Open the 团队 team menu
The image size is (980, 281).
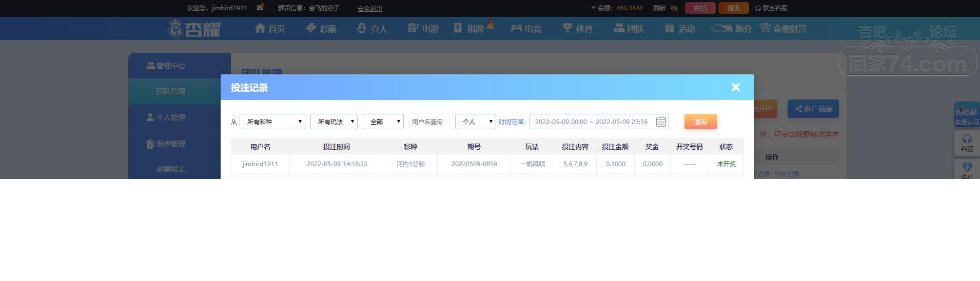click(x=629, y=28)
